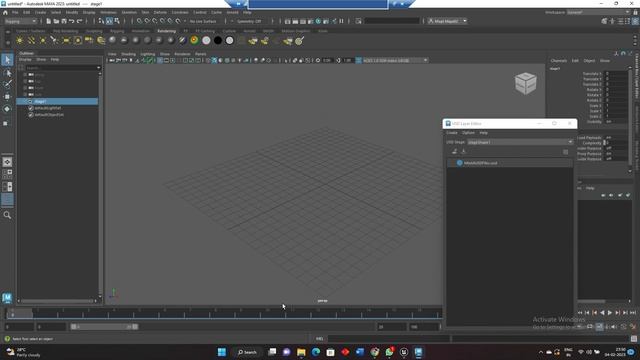Click the Redo arrow in status line
640x360 pixels.
pyautogui.click(x=80, y=21)
